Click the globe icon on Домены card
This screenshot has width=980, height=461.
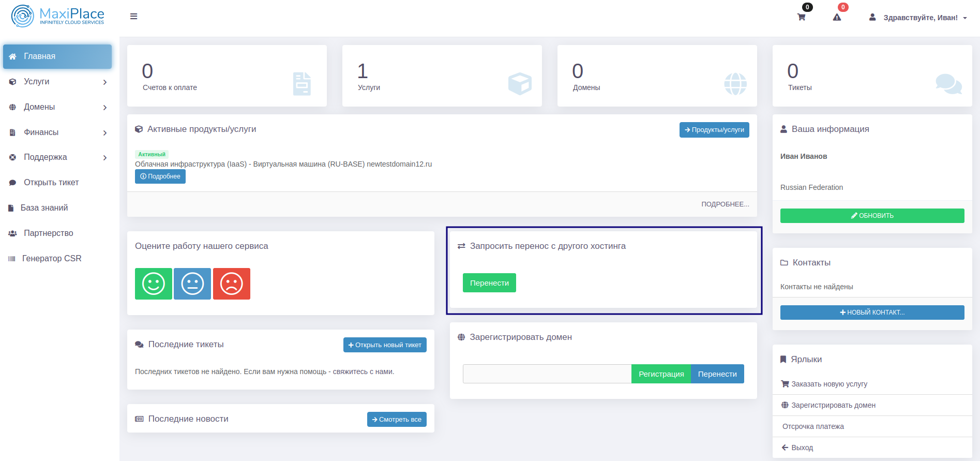tap(735, 84)
